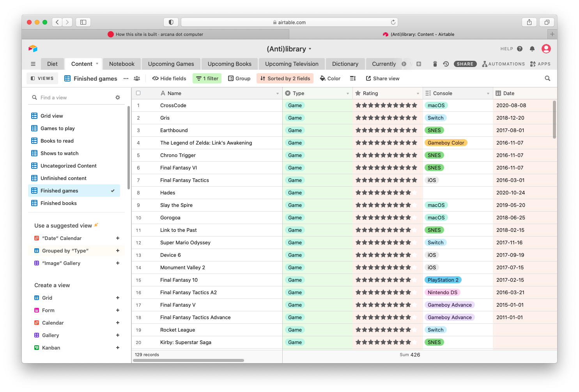Switch to Upcoming Television tab

pyautogui.click(x=292, y=64)
